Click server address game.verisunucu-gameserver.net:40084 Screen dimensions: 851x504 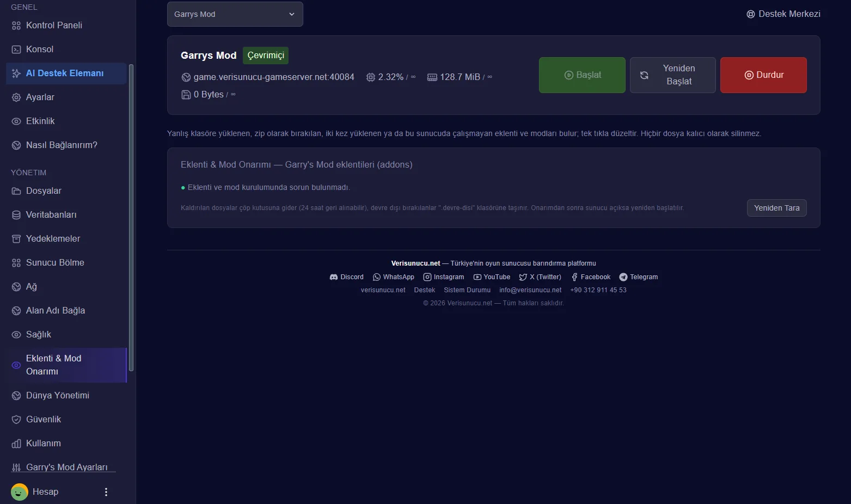274,77
